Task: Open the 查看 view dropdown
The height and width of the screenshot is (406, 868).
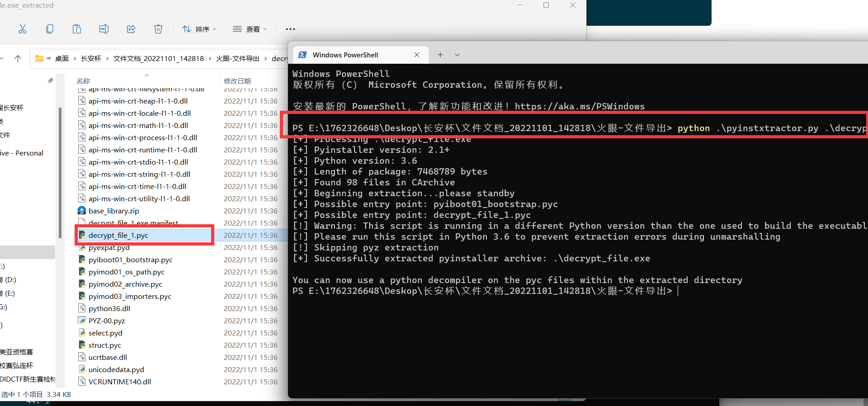Action: [x=250, y=29]
